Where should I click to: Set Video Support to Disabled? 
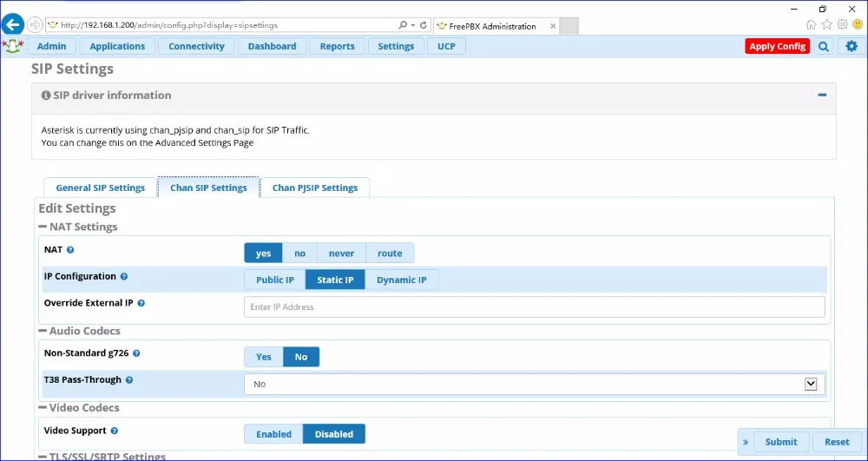[x=334, y=434]
